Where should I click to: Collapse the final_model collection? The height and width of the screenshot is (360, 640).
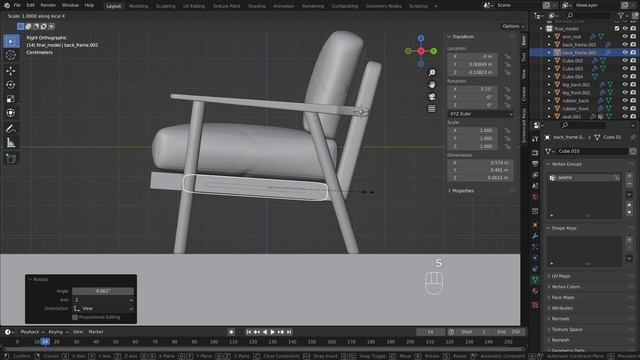pyautogui.click(x=541, y=29)
